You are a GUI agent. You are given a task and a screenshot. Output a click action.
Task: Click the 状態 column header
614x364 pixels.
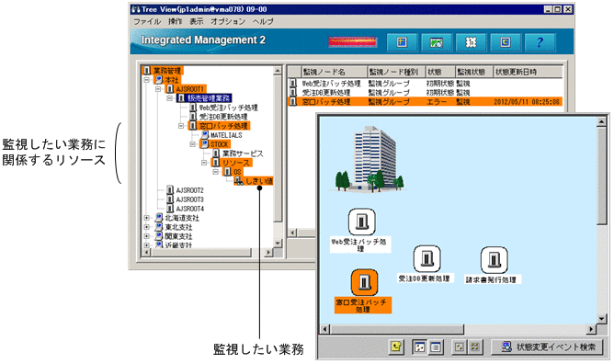pyautogui.click(x=439, y=72)
